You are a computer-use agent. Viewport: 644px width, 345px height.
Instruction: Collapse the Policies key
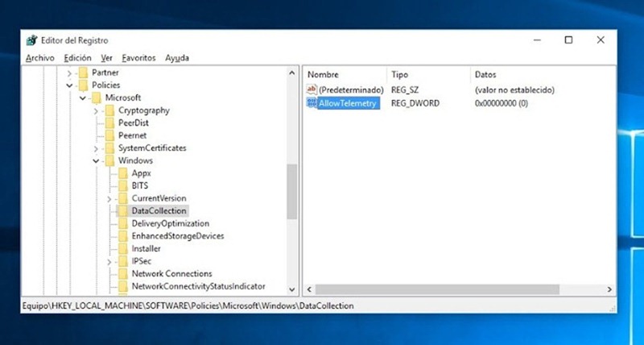pyautogui.click(x=69, y=85)
